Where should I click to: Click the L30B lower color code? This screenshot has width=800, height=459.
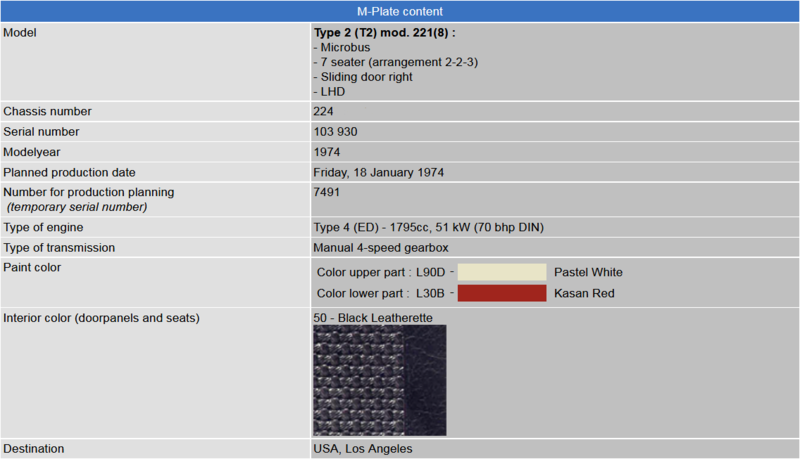431,293
